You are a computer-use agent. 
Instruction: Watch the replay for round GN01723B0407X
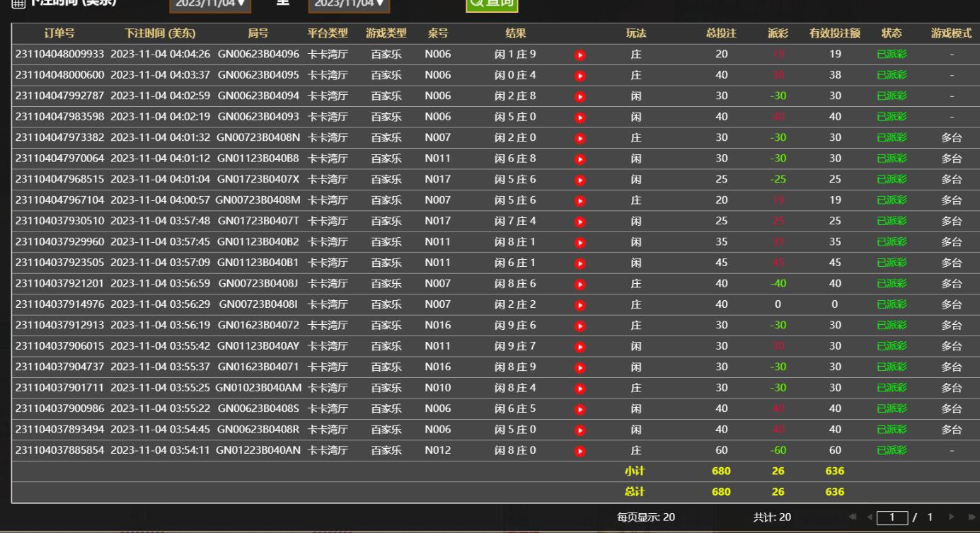[580, 180]
